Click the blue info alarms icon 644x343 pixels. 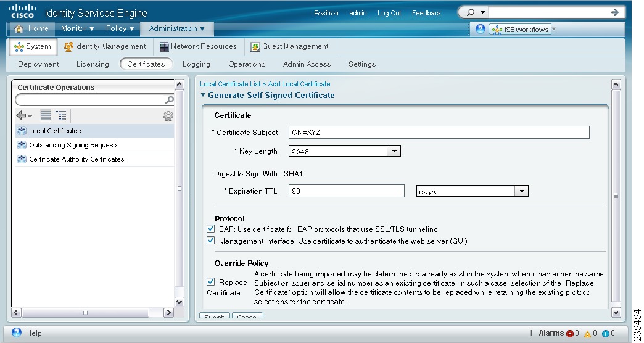tap(605, 334)
